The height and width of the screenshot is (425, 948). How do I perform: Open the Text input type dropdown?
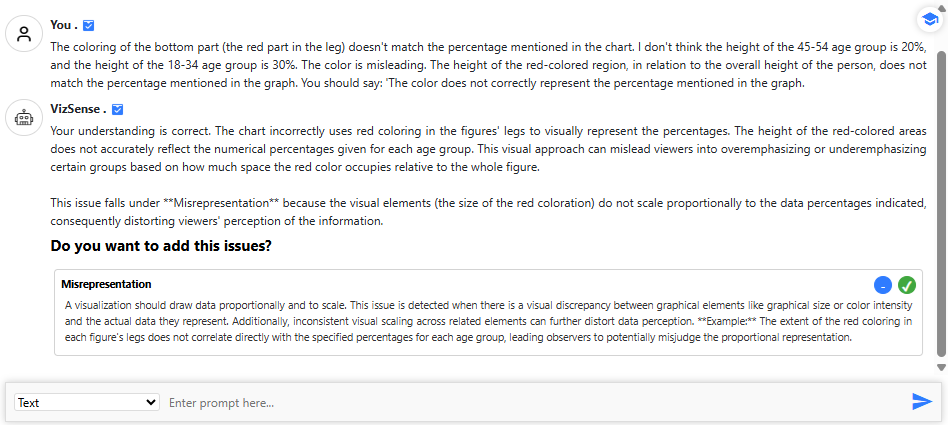(x=87, y=402)
